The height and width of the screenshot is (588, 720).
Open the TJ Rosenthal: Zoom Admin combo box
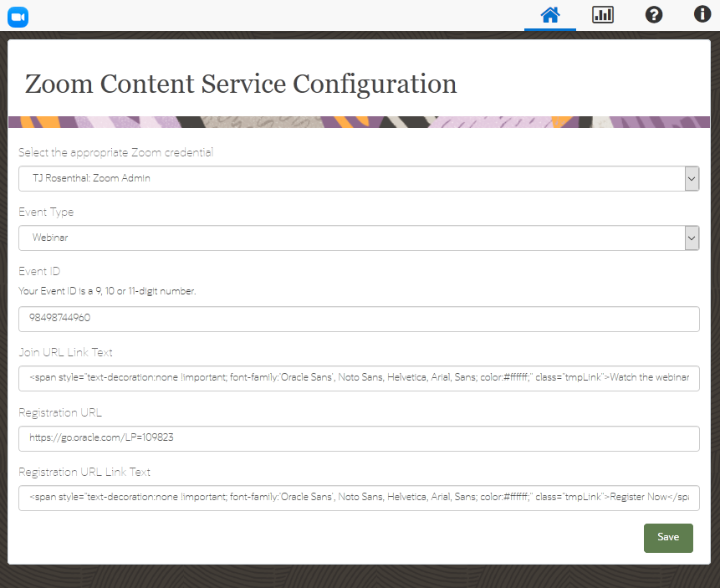[359, 179]
